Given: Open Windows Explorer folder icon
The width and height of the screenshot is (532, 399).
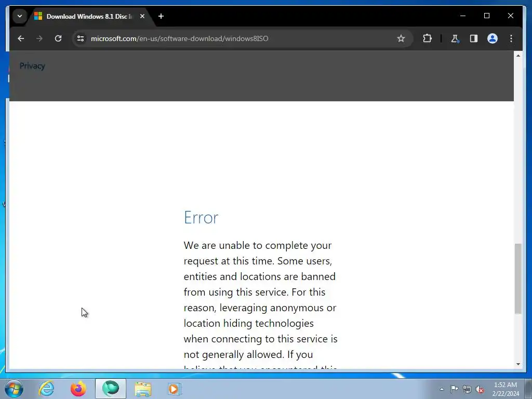Looking at the screenshot, I should click(x=143, y=389).
